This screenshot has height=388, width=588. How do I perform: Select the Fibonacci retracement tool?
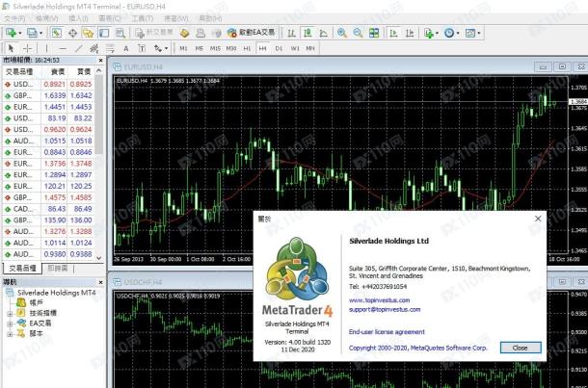pyautogui.click(x=110, y=48)
